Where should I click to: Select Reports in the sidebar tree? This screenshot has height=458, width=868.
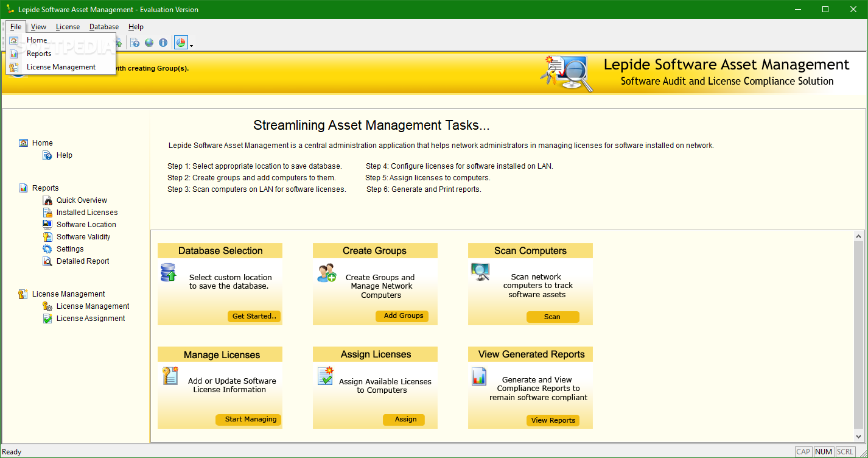[x=46, y=188]
